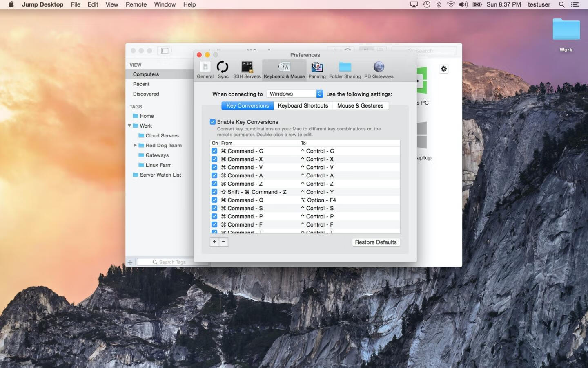Open the RD Gateways preferences pane
Screen dimensions: 588x368
[x=379, y=70]
